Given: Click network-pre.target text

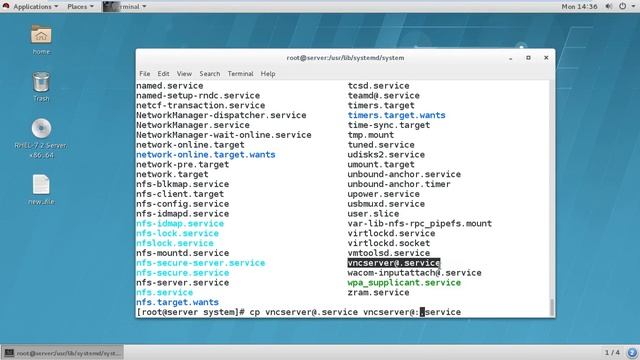Looking at the screenshot, I should 182,164.
